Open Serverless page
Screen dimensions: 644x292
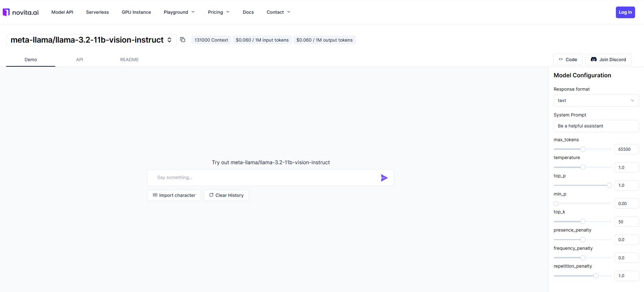[x=97, y=12]
